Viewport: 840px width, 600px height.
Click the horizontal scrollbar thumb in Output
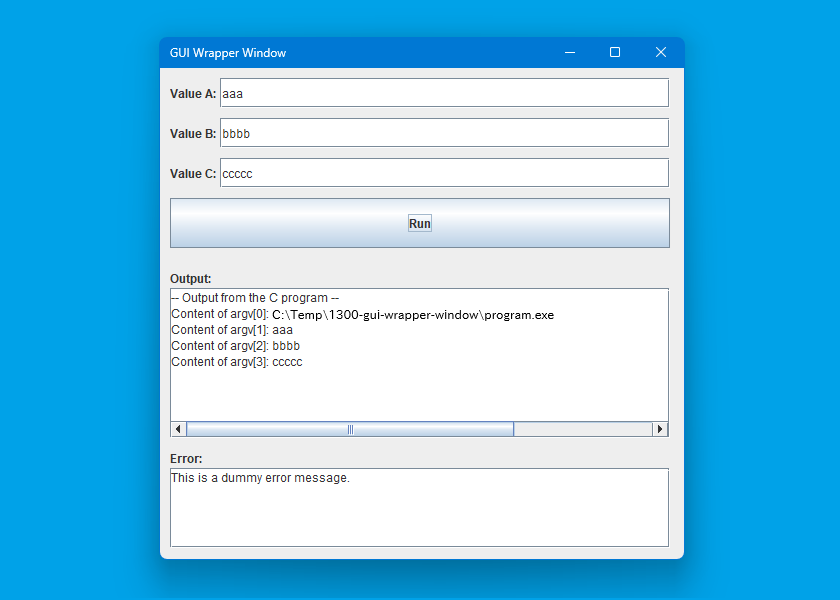pyautogui.click(x=350, y=429)
